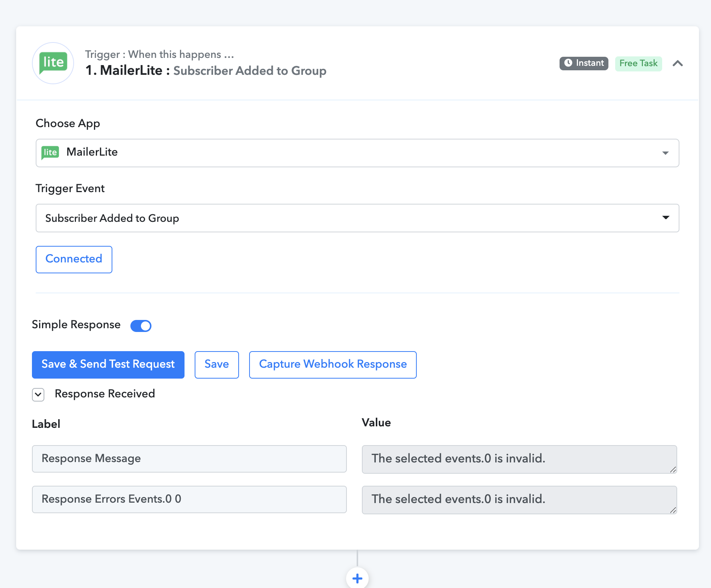Click the Response Errors Events.0 0 label field
Viewport: 711px width, 588px height.
[x=189, y=500]
